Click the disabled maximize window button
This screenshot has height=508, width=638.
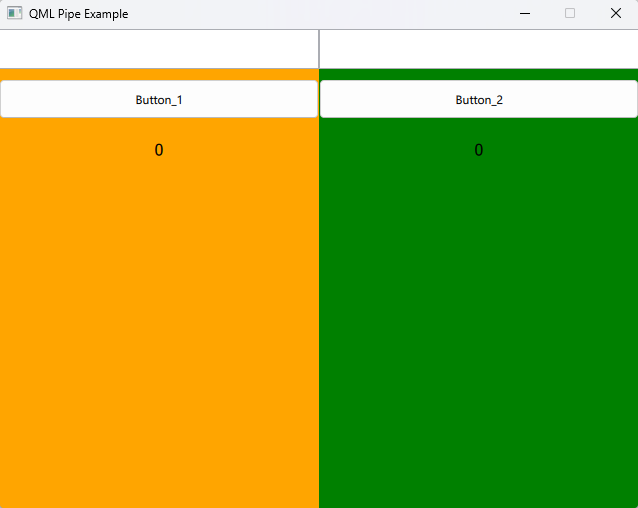click(x=570, y=13)
